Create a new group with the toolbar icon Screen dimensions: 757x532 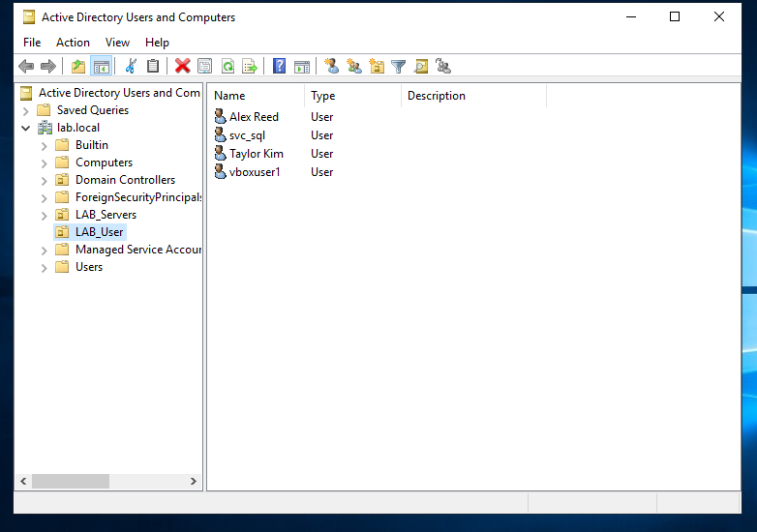[x=354, y=66]
